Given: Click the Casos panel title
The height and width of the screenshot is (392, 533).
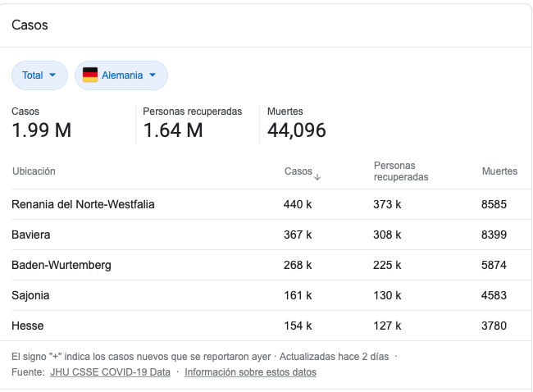Looking at the screenshot, I should point(30,25).
